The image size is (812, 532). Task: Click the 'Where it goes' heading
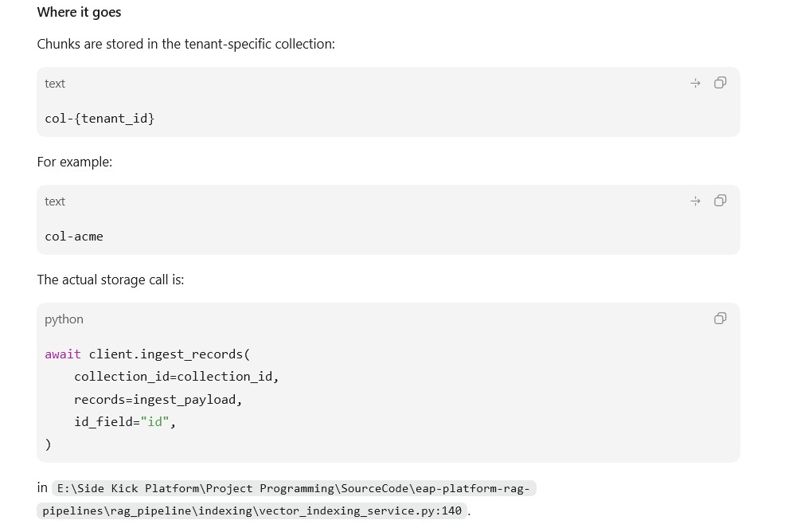(x=79, y=12)
